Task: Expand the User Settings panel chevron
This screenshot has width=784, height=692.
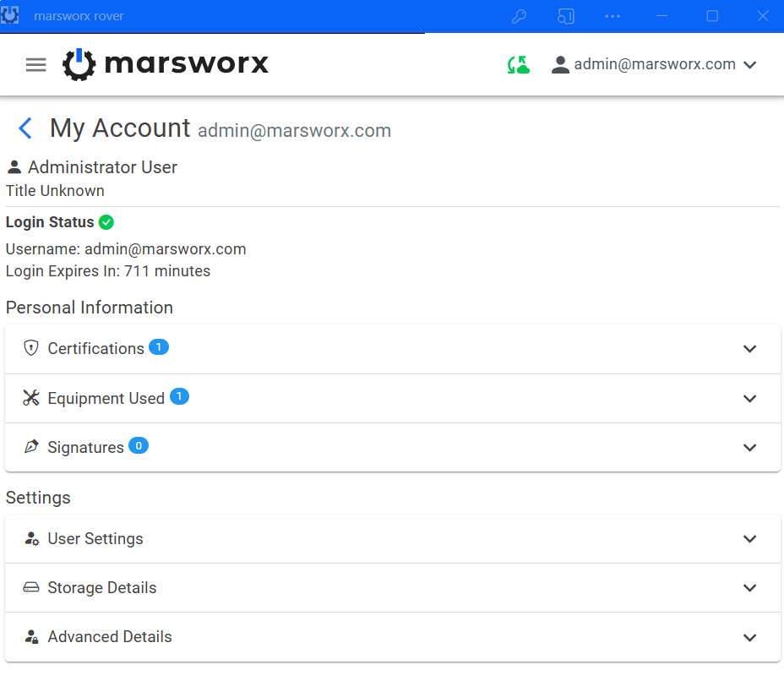Action: point(749,539)
